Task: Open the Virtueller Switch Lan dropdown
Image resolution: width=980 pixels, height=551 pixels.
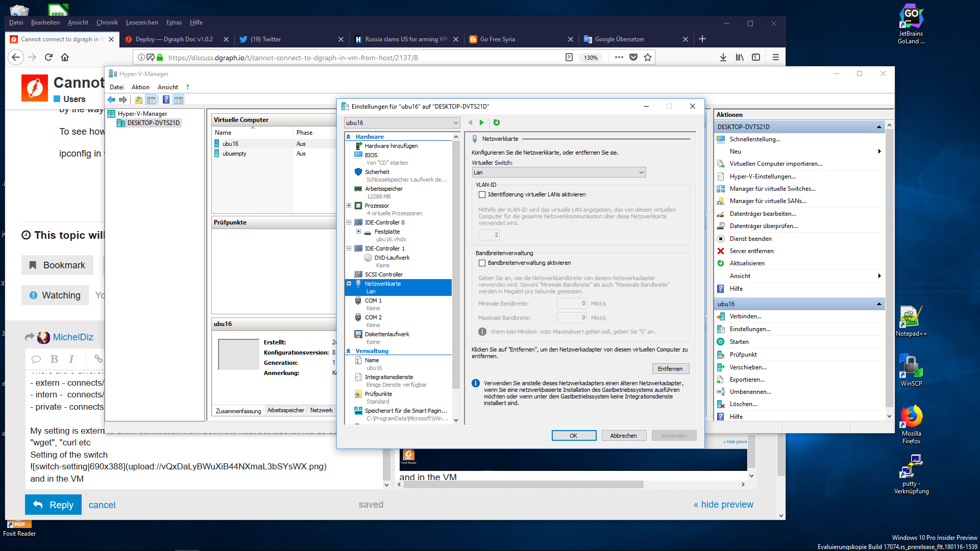Action: [x=559, y=172]
